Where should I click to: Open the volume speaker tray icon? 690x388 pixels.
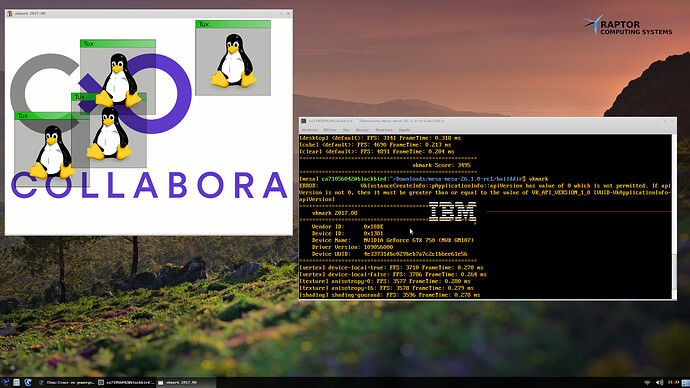click(x=659, y=382)
